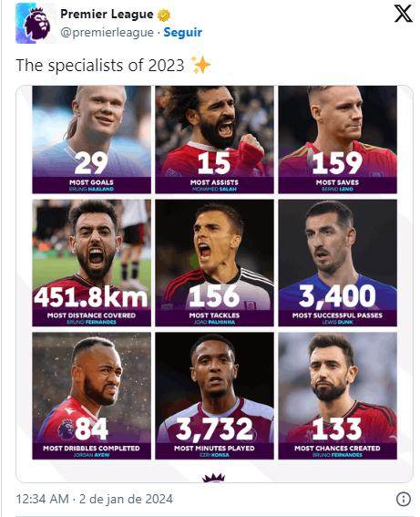Open the Most Saves Leno image tile
Image resolution: width=420 pixels, height=517 pixels.
point(338,140)
